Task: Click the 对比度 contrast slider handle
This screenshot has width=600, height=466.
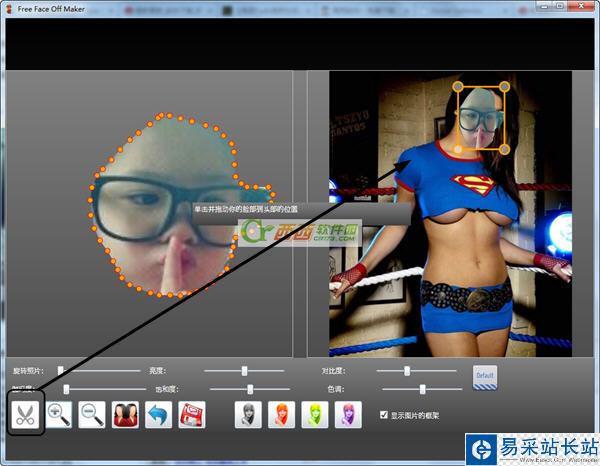Action: tap(407, 371)
